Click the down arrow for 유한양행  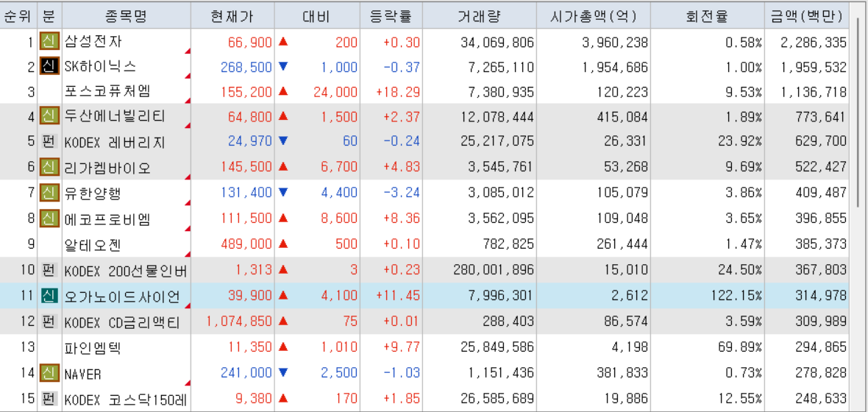point(283,193)
